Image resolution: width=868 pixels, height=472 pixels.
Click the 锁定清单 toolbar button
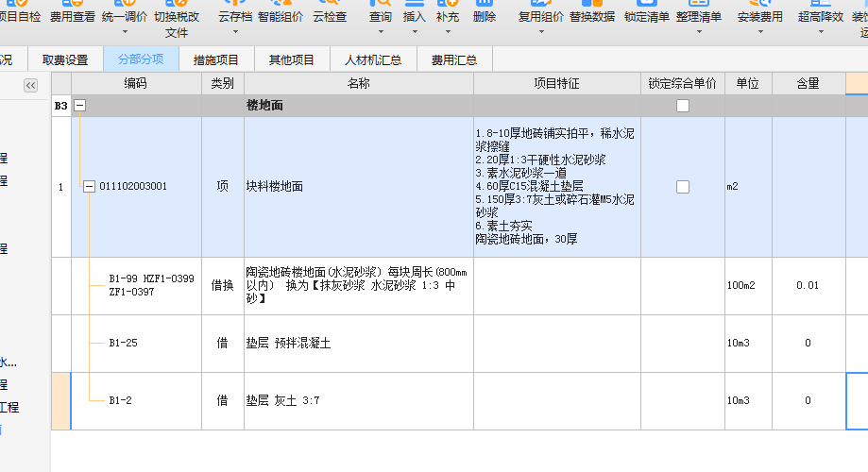click(647, 12)
